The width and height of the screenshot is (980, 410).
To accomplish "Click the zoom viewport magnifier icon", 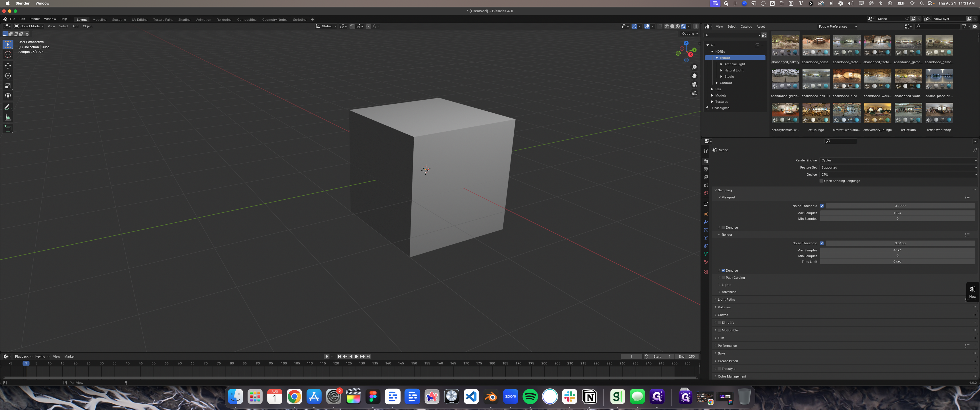I will pyautogui.click(x=694, y=67).
